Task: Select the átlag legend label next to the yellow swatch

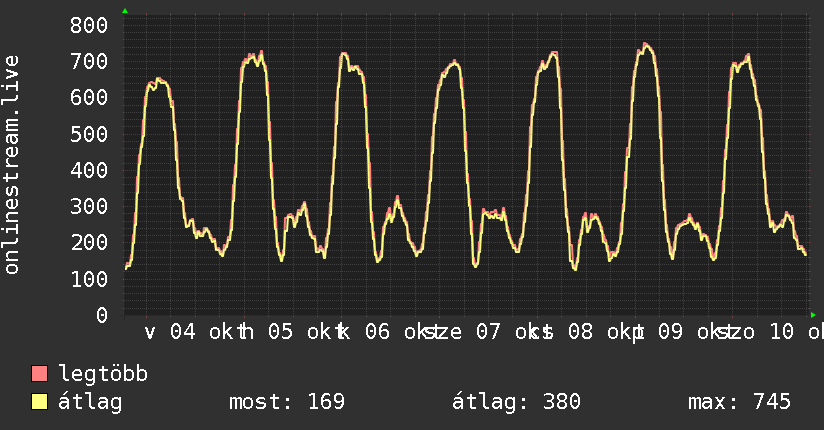Action: (90, 402)
